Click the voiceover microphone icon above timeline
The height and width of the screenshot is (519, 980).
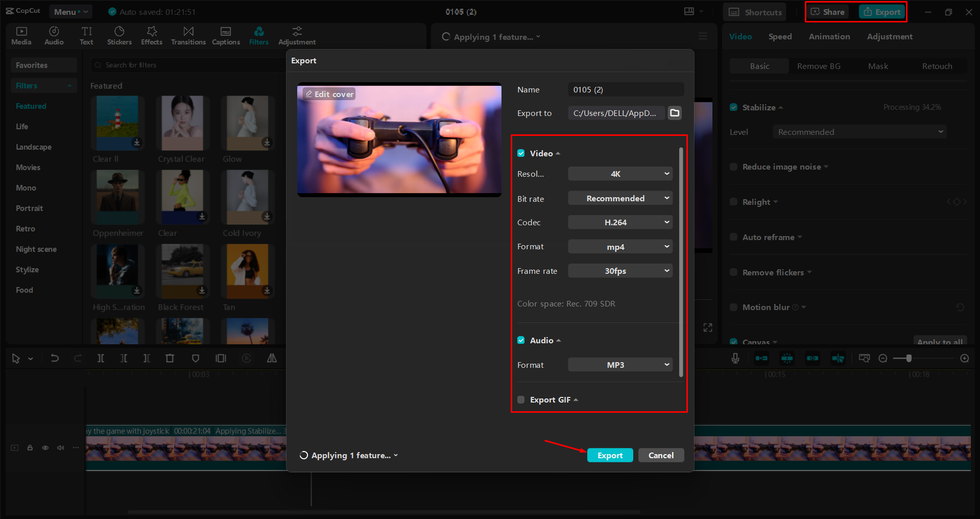coord(735,358)
